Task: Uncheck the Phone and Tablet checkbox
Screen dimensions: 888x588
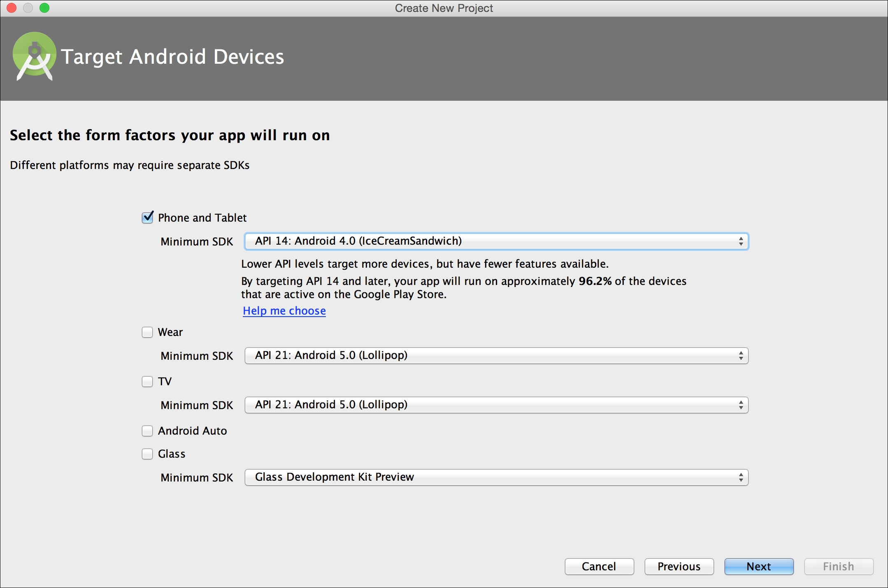Action: tap(147, 218)
